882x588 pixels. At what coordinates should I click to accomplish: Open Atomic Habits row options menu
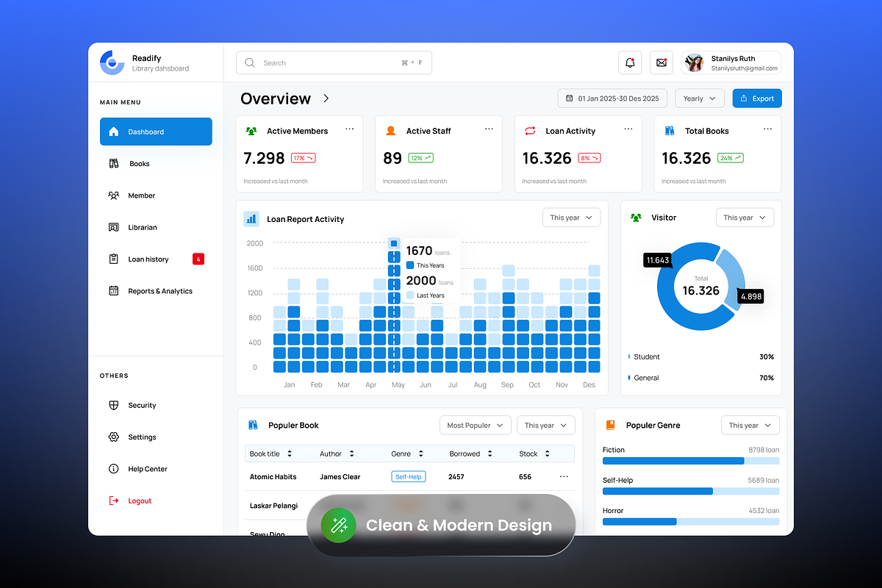pos(564,477)
